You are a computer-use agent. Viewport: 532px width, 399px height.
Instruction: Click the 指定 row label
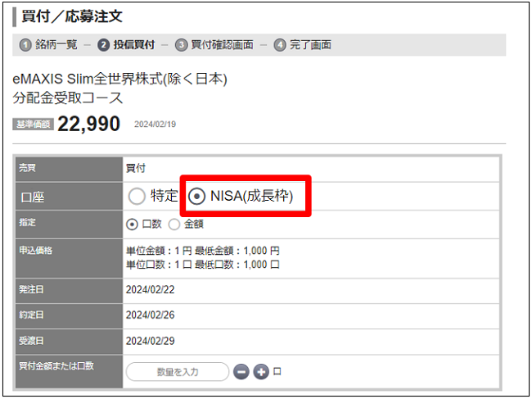(27, 222)
